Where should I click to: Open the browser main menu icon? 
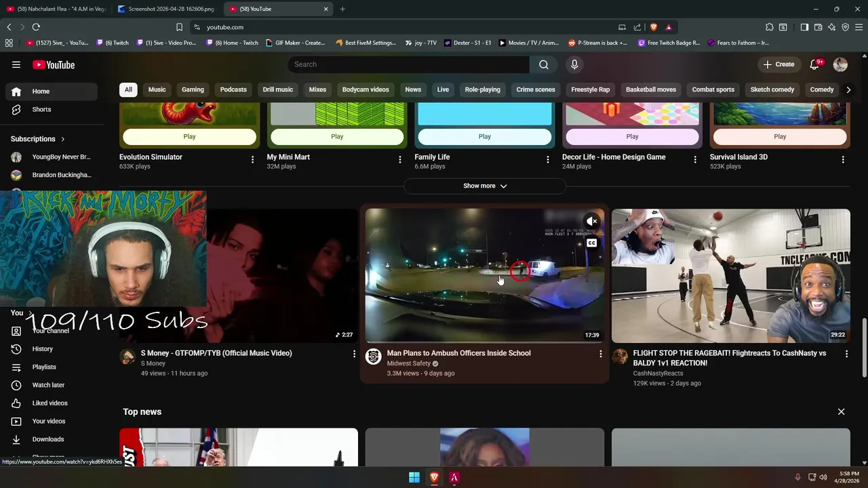[x=859, y=27]
